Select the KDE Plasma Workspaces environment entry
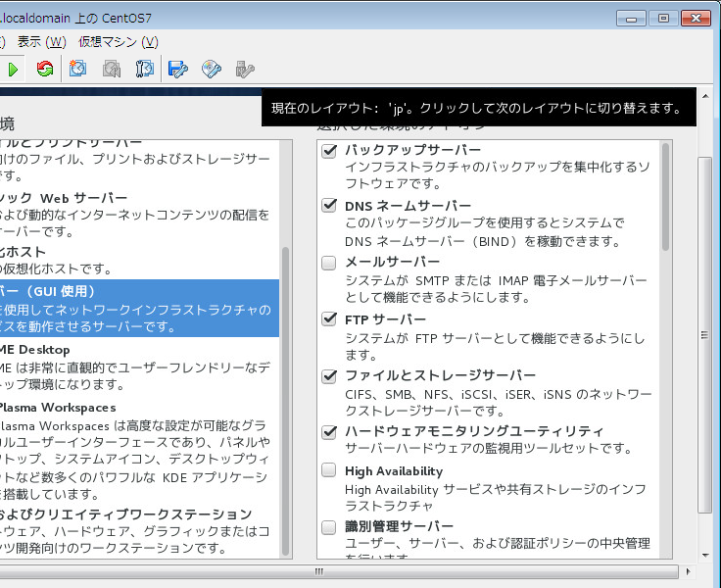721x588 pixels. click(139, 451)
